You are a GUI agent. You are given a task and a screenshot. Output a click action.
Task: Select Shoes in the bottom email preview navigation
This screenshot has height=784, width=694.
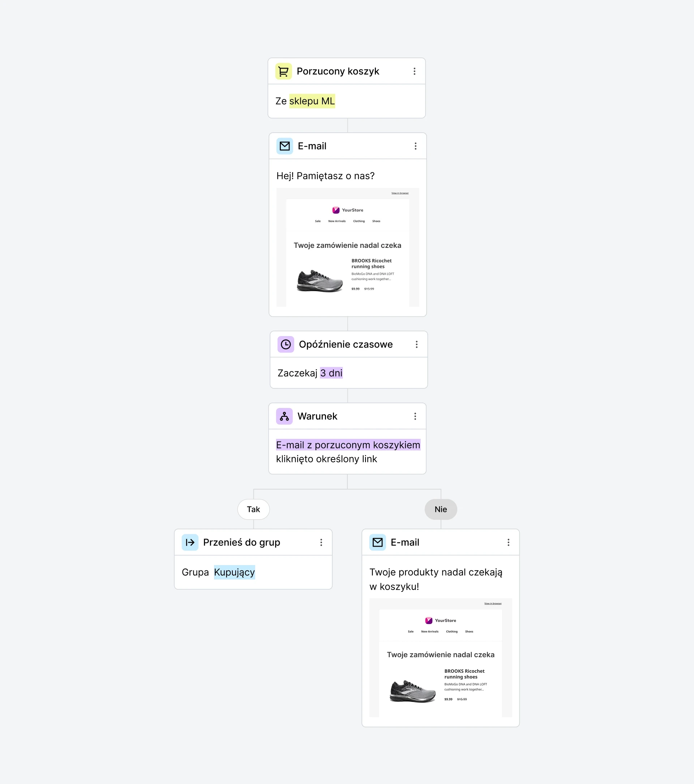[x=469, y=631]
